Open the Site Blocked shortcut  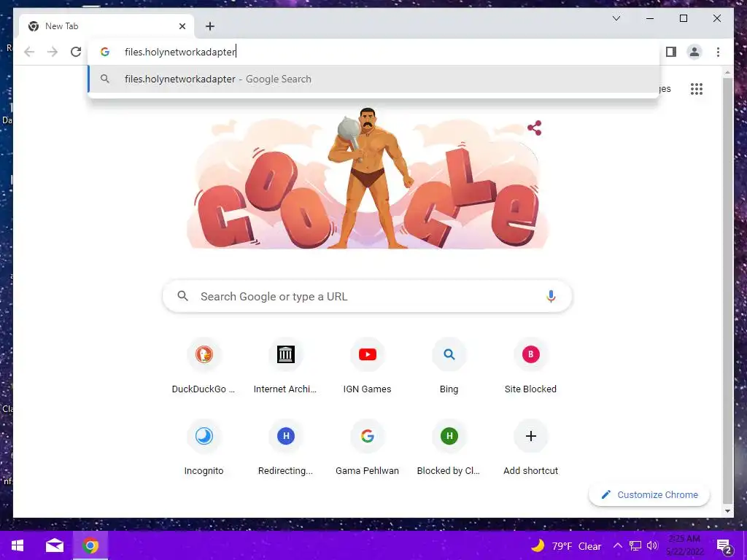(531, 367)
